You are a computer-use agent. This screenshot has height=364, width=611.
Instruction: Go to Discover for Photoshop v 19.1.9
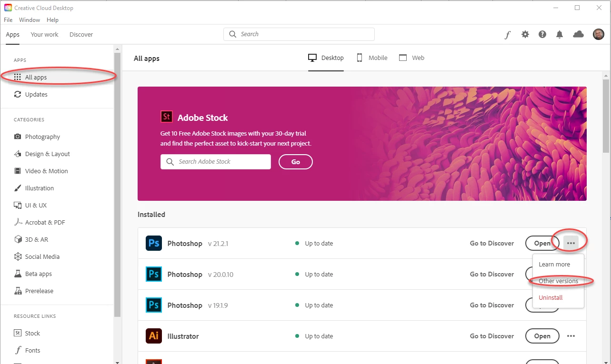492,305
